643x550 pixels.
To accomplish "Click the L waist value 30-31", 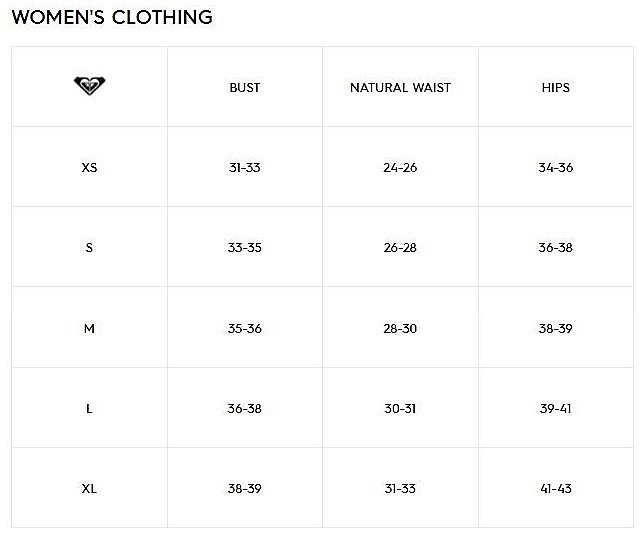I will pyautogui.click(x=400, y=408).
